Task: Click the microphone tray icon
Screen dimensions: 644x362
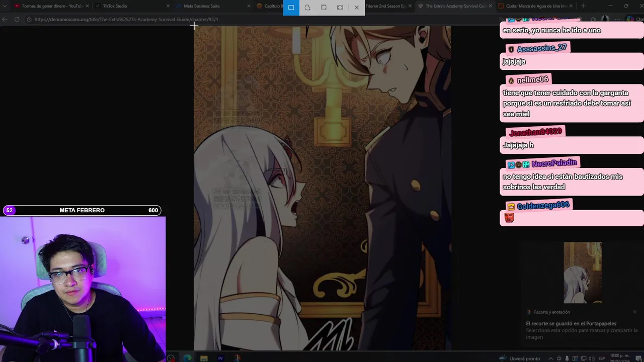Action: 567,358
